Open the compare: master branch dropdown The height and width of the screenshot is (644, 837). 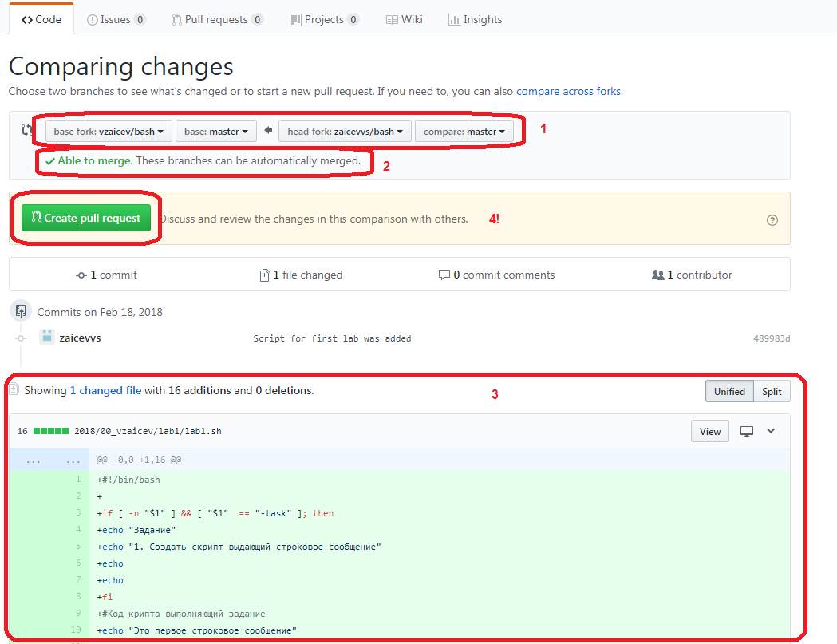tap(464, 132)
